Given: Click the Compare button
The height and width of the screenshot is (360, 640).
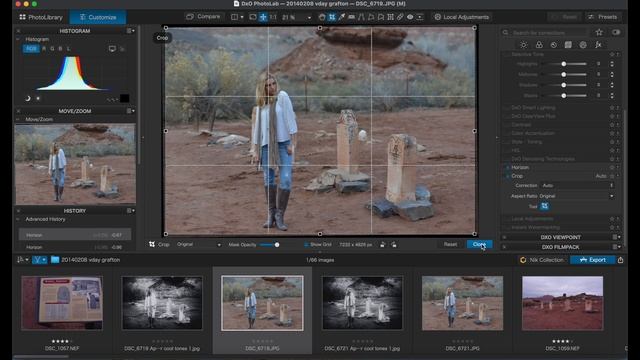Looking at the screenshot, I should (x=203, y=17).
